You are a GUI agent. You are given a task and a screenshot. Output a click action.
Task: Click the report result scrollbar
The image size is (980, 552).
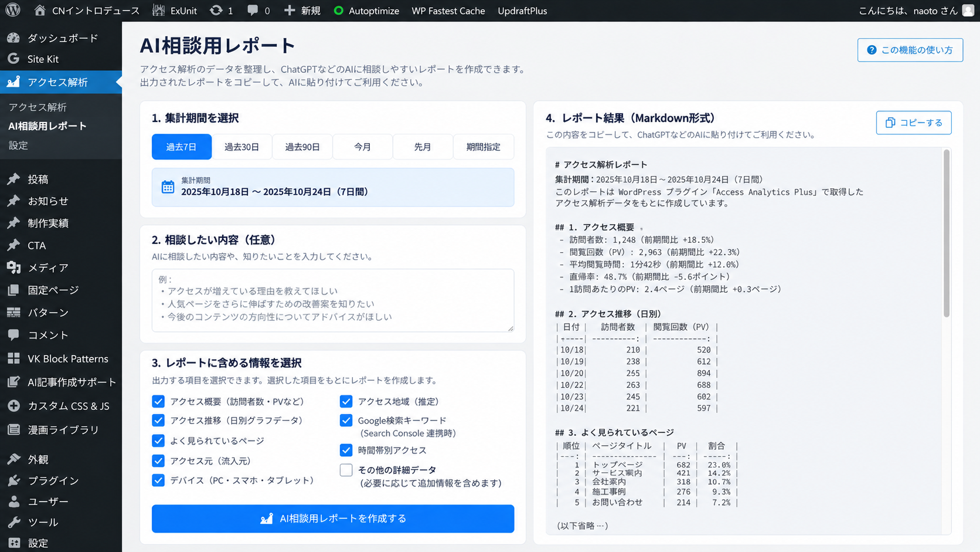(x=946, y=233)
